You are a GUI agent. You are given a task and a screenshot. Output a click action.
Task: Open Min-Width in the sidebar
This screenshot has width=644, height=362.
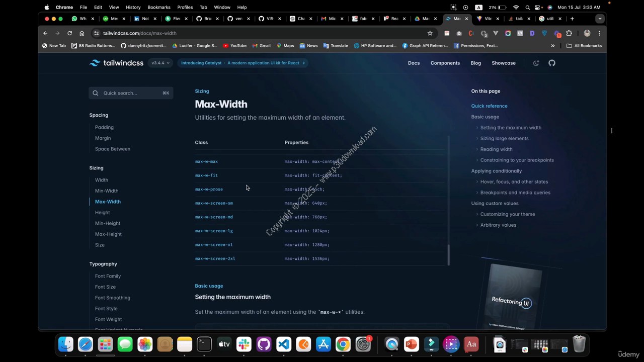click(106, 191)
